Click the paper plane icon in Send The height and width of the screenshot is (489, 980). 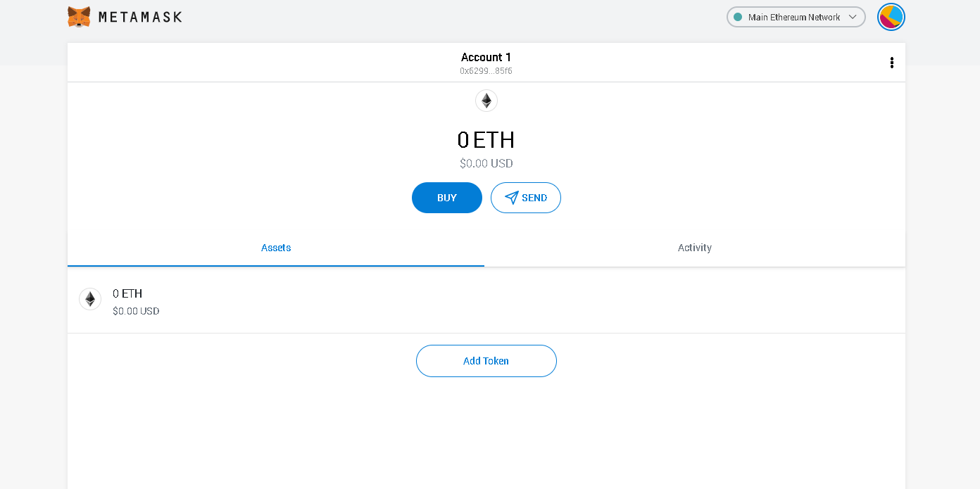point(512,198)
